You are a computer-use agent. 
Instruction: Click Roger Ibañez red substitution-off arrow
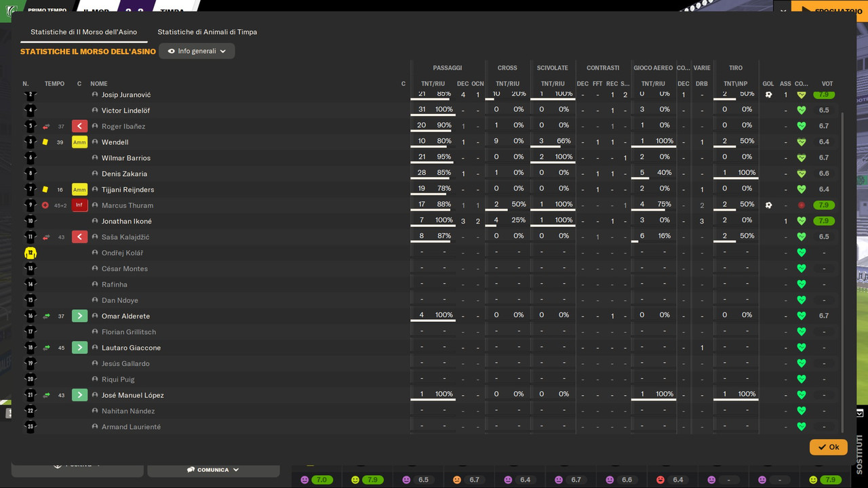(79, 126)
